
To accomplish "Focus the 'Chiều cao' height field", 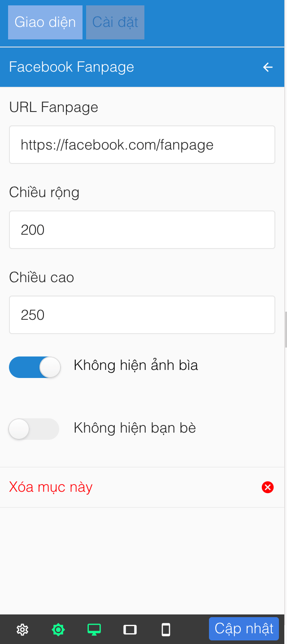I will click(x=142, y=315).
